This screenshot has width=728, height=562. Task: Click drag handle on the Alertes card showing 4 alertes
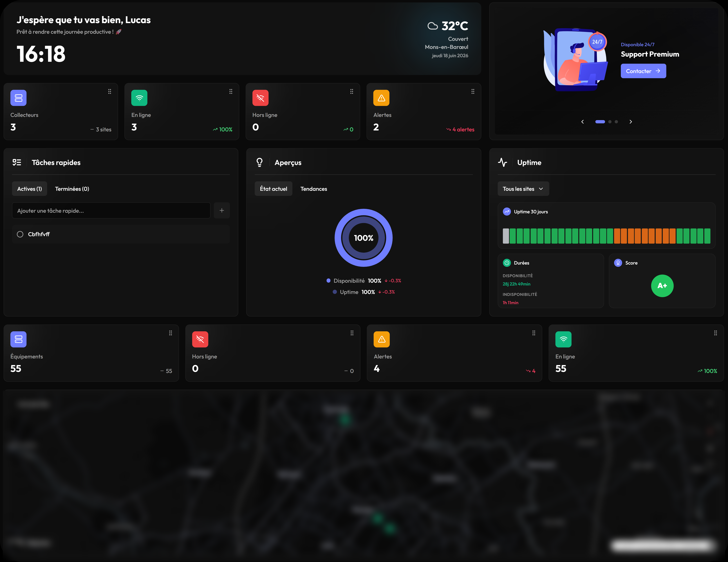click(x=473, y=91)
